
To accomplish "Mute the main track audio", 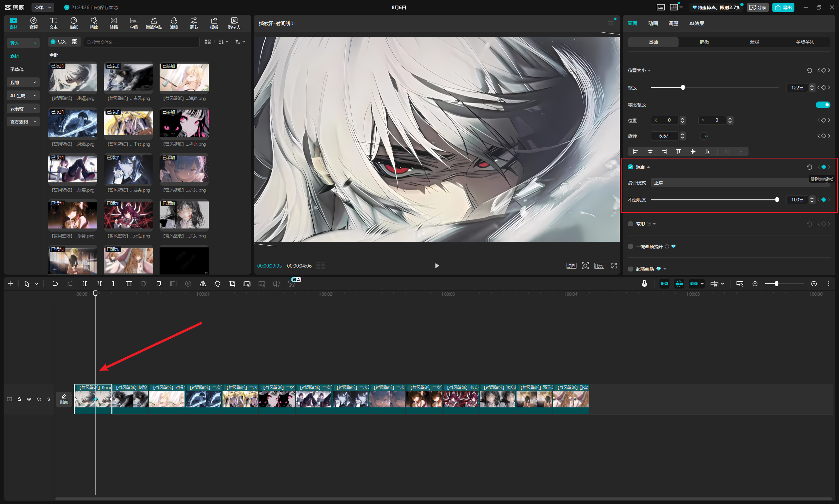I will tap(39, 399).
